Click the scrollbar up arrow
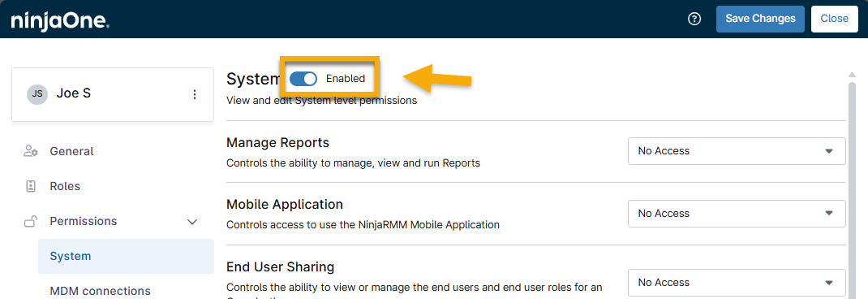Screen dimensions: 868x299 tap(853, 76)
